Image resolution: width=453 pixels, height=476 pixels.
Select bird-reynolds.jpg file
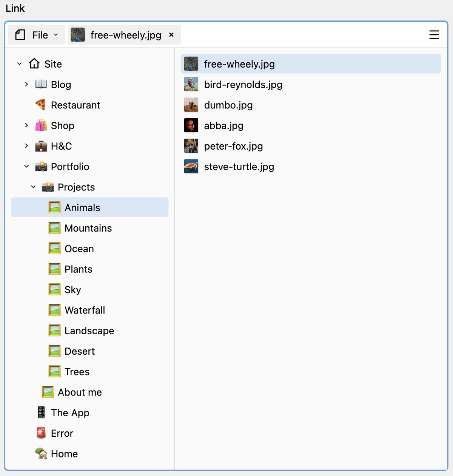point(311,85)
